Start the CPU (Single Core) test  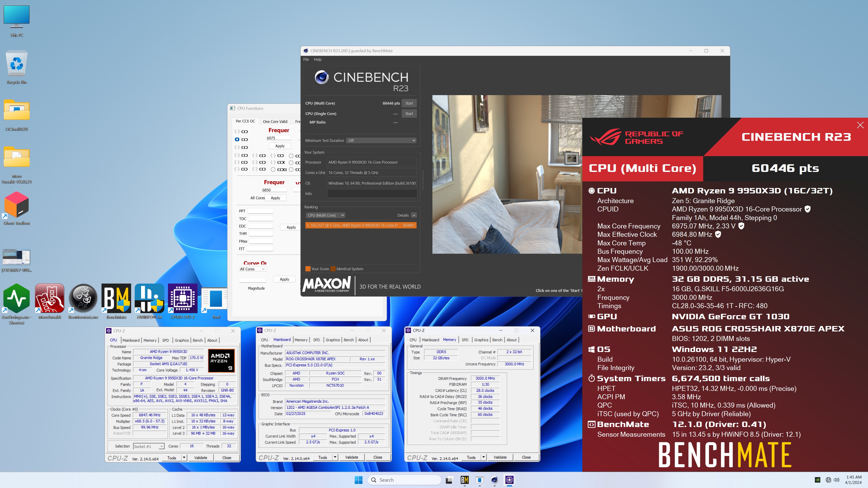pos(409,113)
